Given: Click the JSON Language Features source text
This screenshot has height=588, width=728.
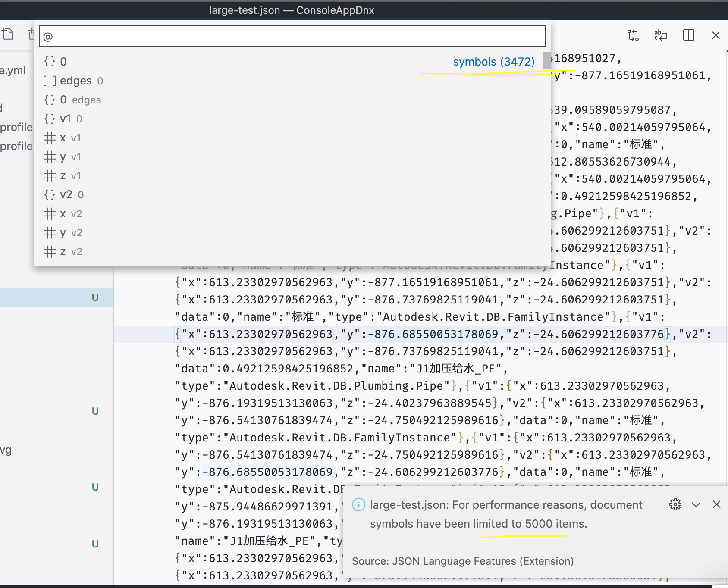Looking at the screenshot, I should 462,561.
